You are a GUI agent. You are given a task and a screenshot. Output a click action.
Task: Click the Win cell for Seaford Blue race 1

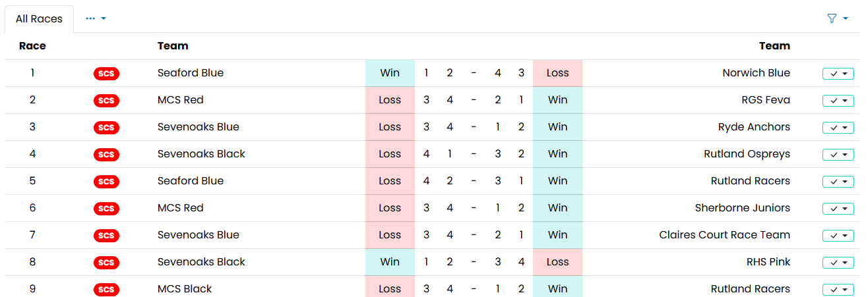(390, 73)
